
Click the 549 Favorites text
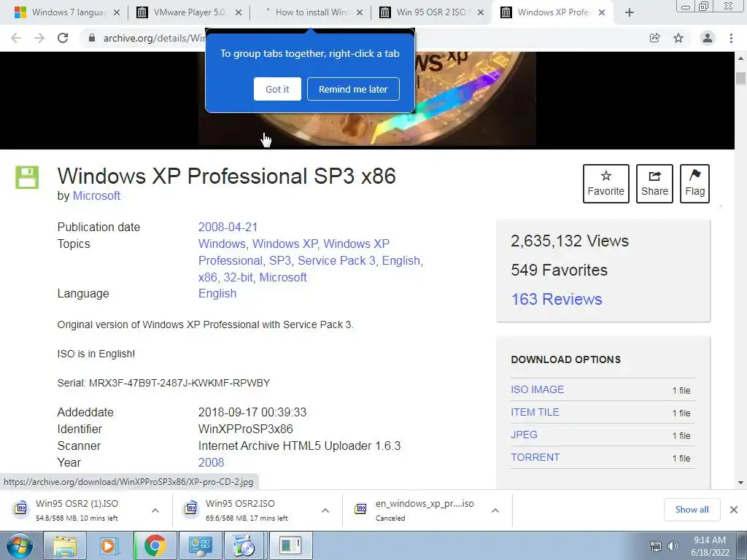[560, 271]
